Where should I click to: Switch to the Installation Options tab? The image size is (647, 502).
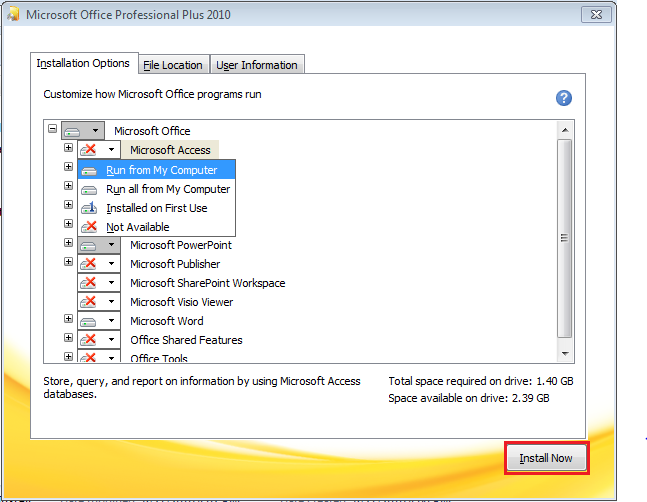84,63
